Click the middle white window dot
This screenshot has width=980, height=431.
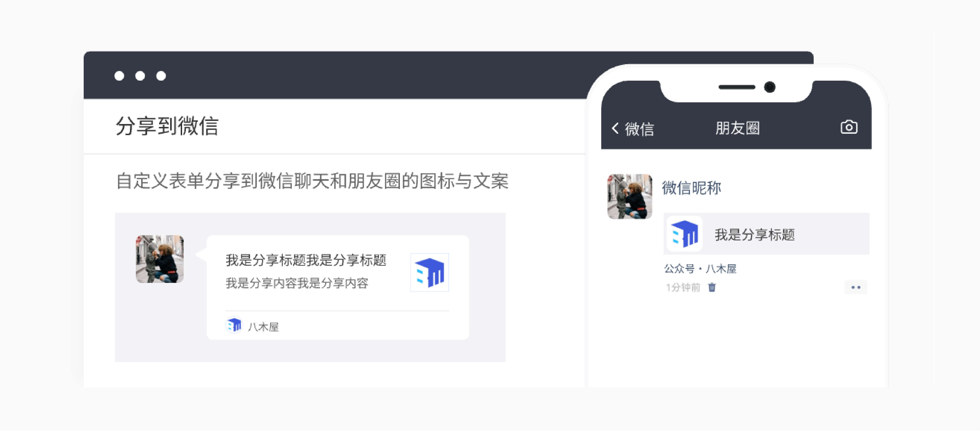(x=140, y=76)
